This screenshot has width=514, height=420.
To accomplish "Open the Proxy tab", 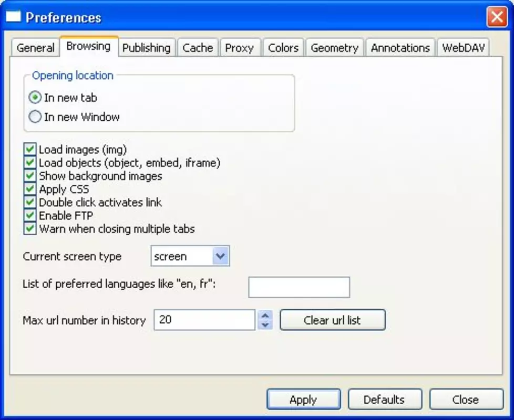I will click(240, 48).
